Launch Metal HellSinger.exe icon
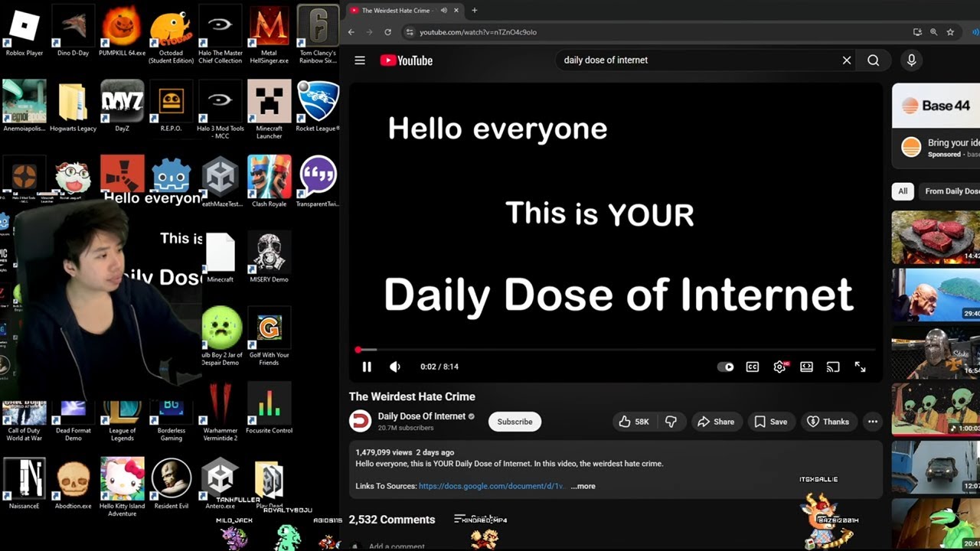The height and width of the screenshot is (551, 980). 269,34
